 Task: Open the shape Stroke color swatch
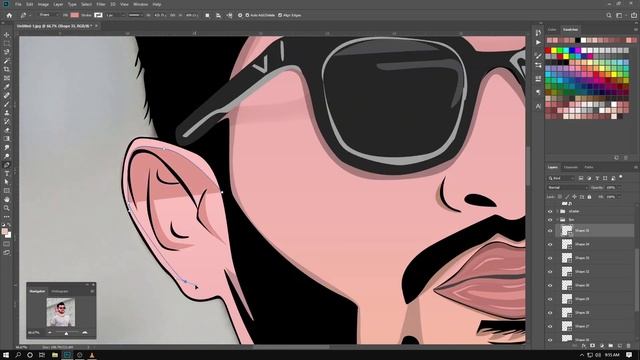click(98, 15)
